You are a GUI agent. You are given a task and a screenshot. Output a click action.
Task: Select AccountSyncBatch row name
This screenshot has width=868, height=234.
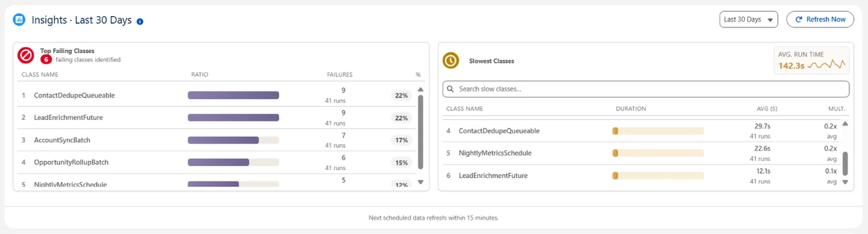click(62, 140)
